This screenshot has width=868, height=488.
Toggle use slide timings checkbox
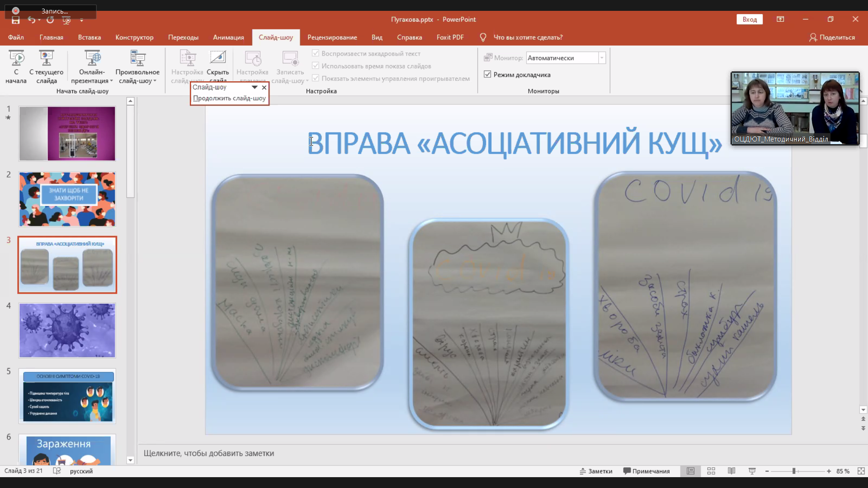coord(316,66)
